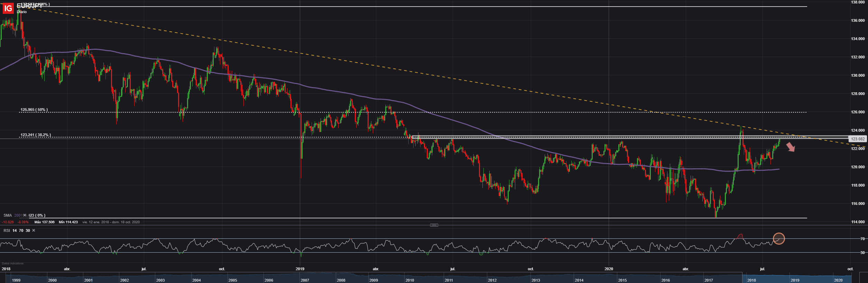Click the Mín 114.423 statistic
Screen dimensions: 868x283
(x=68, y=222)
